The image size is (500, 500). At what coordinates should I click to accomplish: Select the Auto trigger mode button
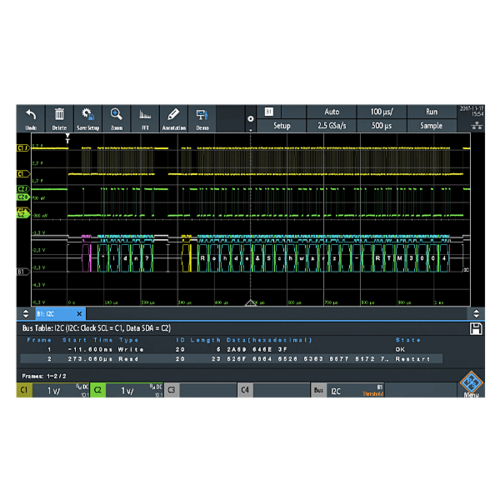tap(332, 112)
